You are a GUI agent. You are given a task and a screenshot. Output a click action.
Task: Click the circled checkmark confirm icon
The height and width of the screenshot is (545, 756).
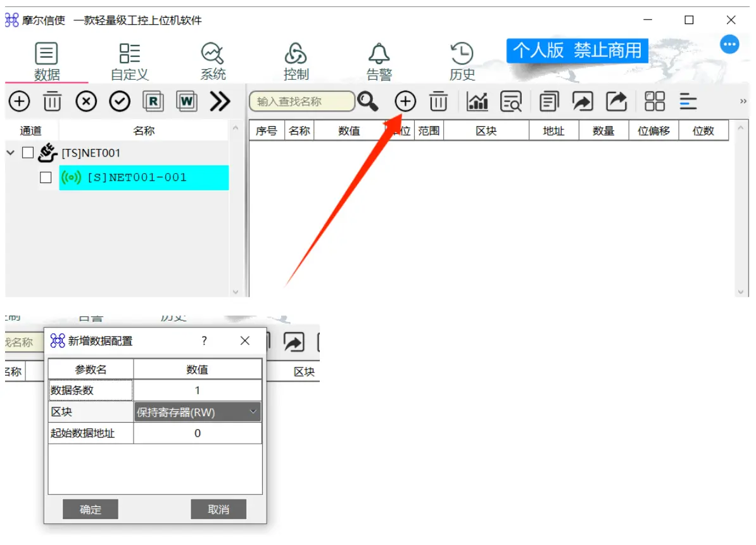point(120,101)
